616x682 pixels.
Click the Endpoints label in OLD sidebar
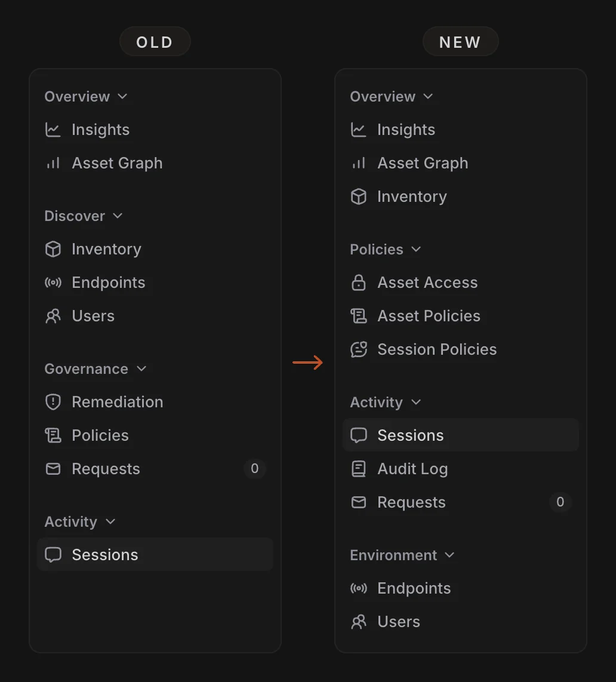[x=108, y=282]
